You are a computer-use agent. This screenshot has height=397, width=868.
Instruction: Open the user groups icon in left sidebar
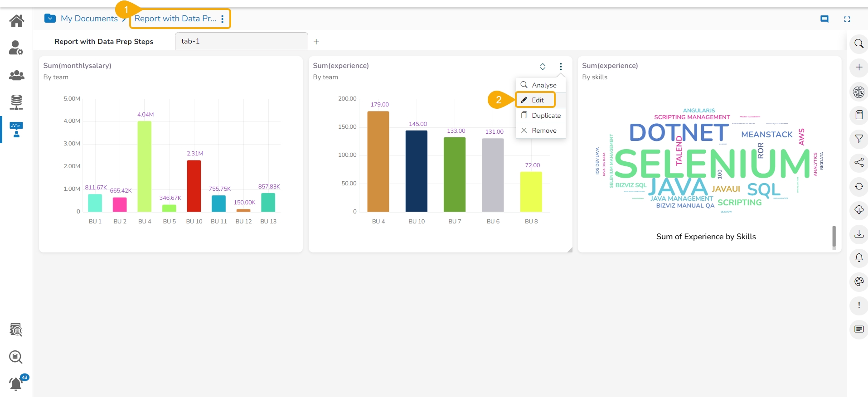17,75
